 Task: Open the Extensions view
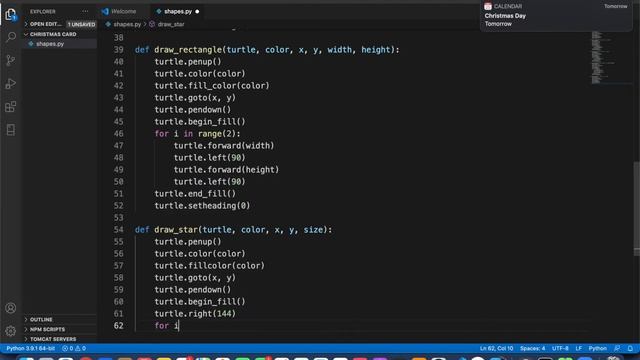[11, 107]
